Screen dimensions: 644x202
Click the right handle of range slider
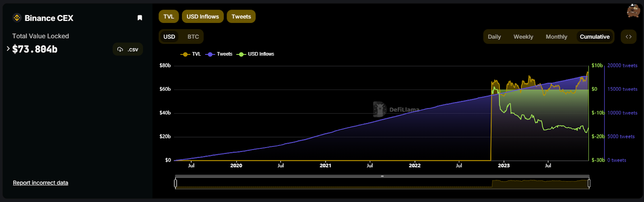(x=589, y=183)
